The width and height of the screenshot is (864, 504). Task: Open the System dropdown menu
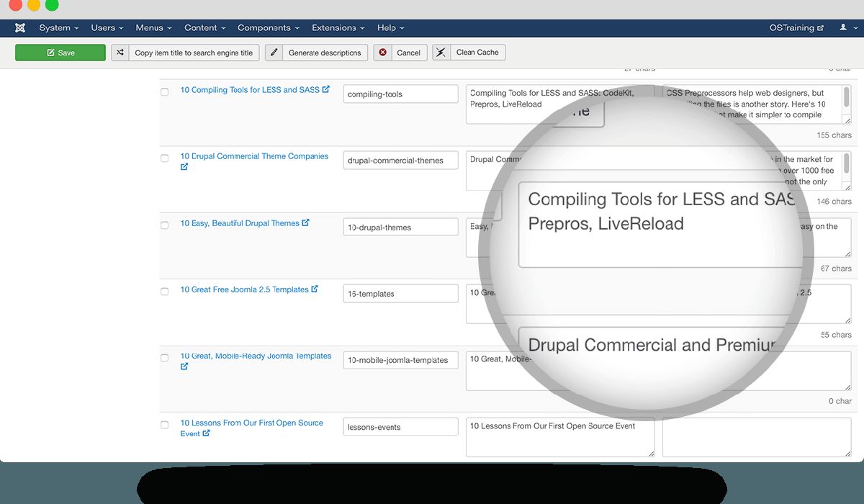point(58,28)
